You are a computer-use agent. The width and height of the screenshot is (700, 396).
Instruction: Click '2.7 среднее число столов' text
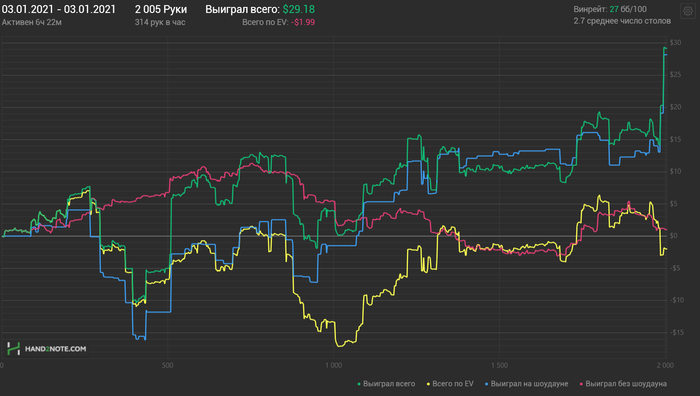[622, 21]
